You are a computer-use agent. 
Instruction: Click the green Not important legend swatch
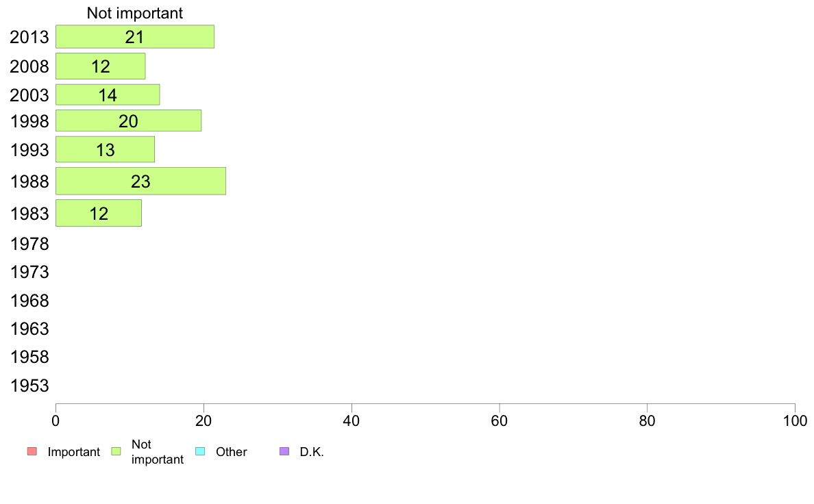click(116, 451)
